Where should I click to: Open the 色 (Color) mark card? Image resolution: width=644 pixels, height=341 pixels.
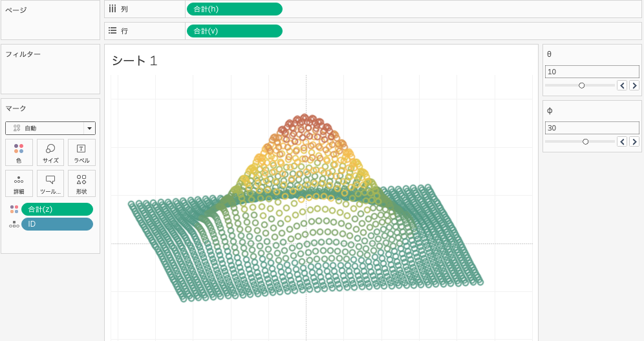[x=19, y=152]
